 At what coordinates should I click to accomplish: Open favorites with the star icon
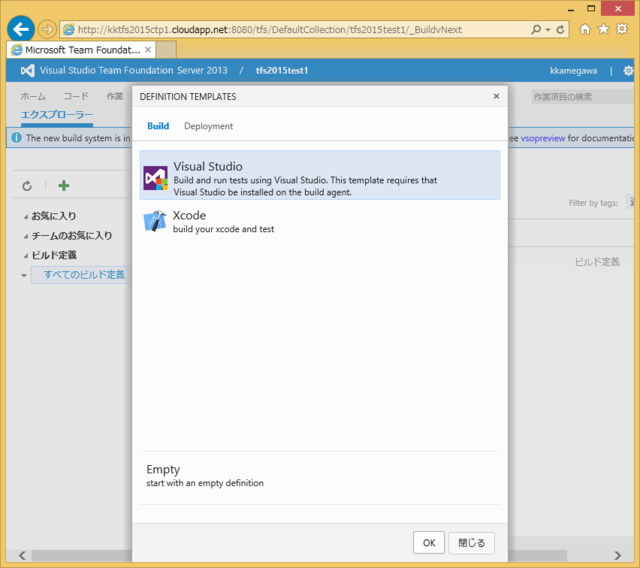click(x=603, y=29)
